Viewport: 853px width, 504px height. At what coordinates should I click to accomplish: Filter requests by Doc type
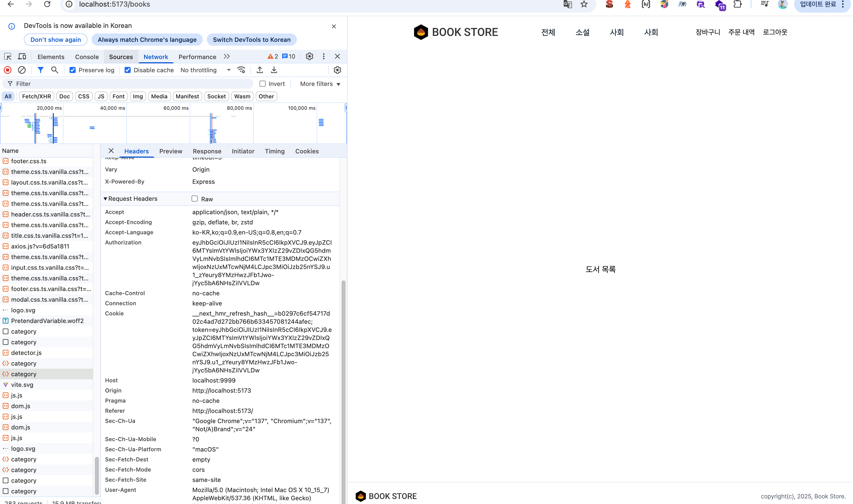coord(64,96)
